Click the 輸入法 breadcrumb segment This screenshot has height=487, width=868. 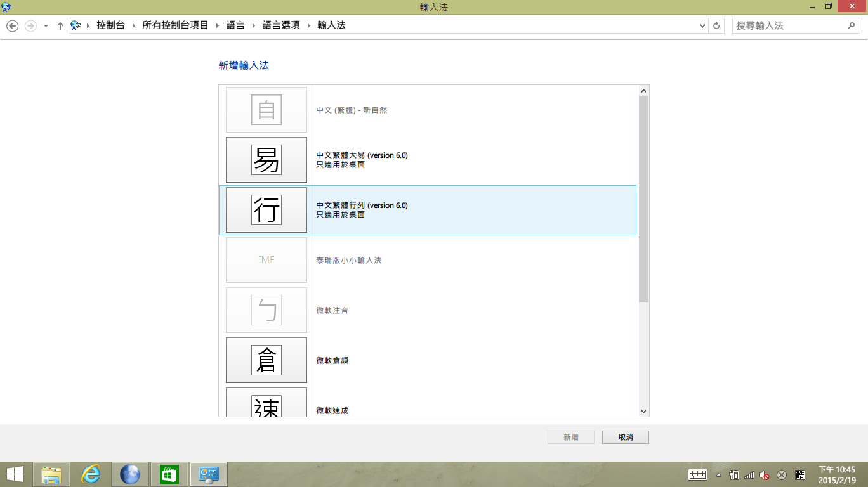331,25
